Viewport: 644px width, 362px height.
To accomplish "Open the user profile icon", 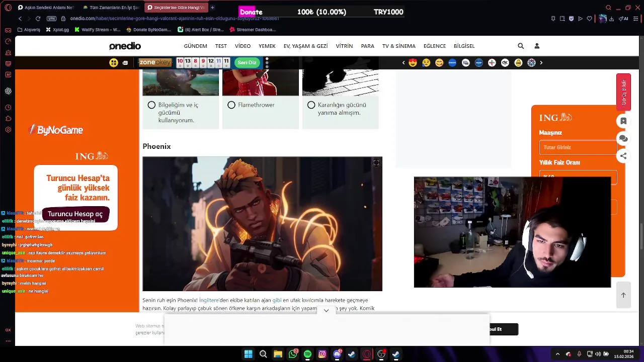I will pos(537,46).
